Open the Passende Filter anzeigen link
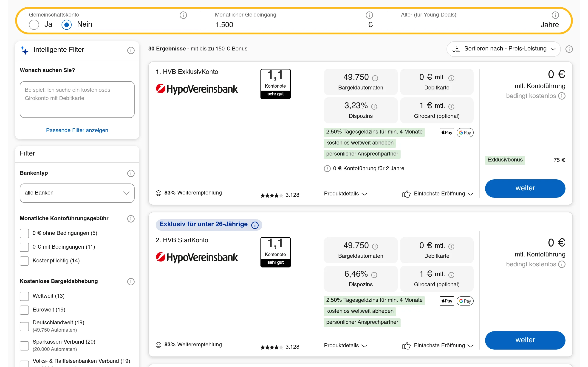The width and height of the screenshot is (588, 367). (x=77, y=130)
